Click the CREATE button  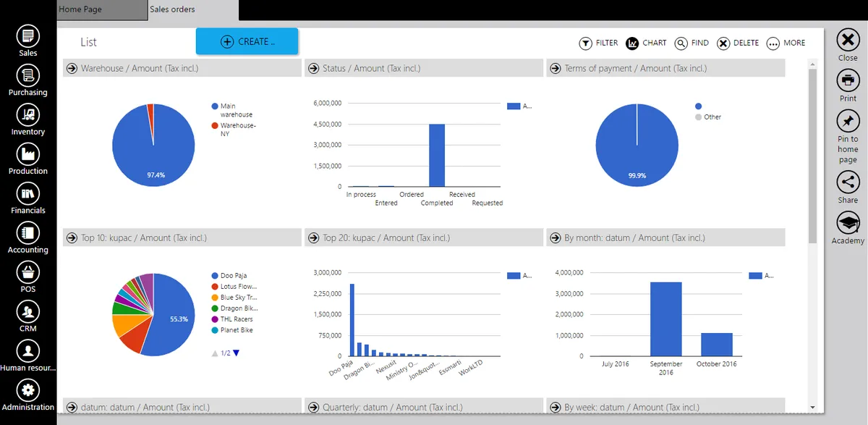point(247,41)
